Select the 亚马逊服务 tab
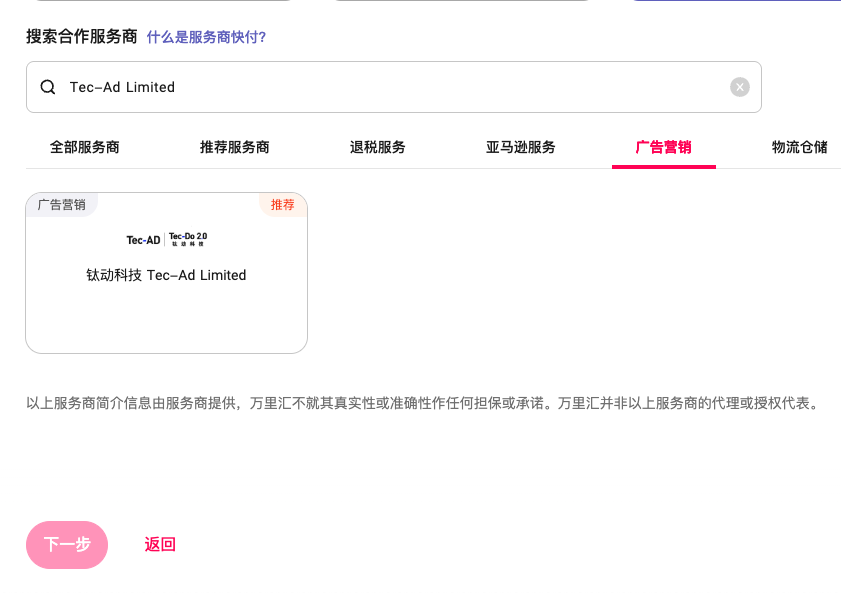This screenshot has height=593, width=841. pos(520,147)
